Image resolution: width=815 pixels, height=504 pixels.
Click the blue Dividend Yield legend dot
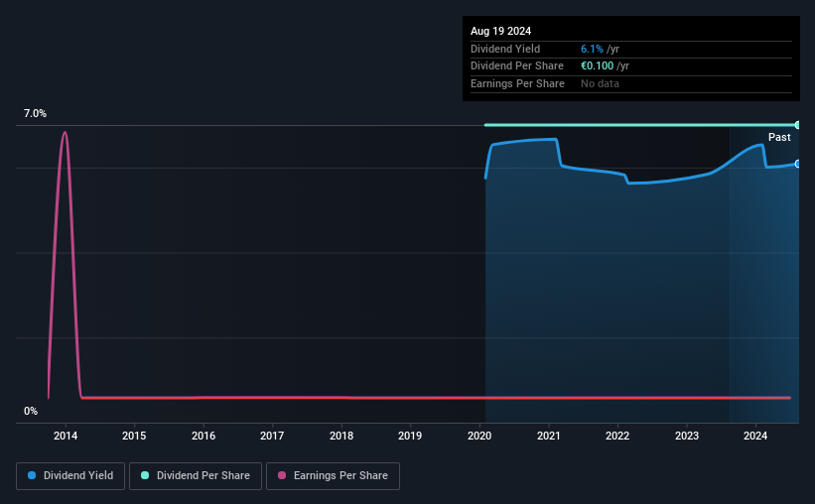coord(32,475)
